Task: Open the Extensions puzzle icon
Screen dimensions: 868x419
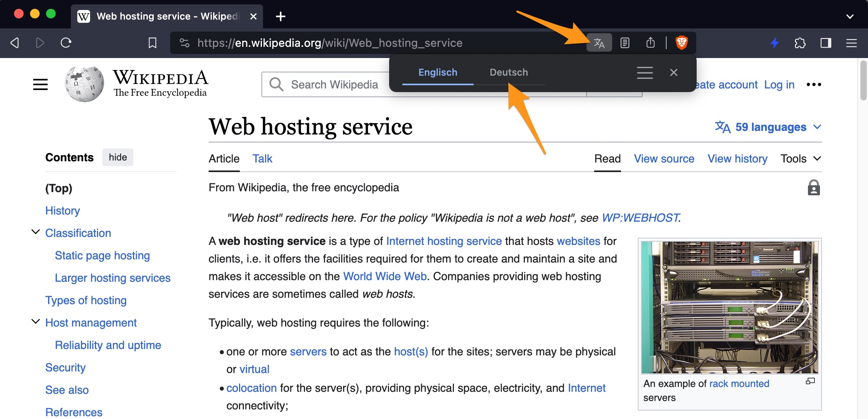Action: (800, 43)
